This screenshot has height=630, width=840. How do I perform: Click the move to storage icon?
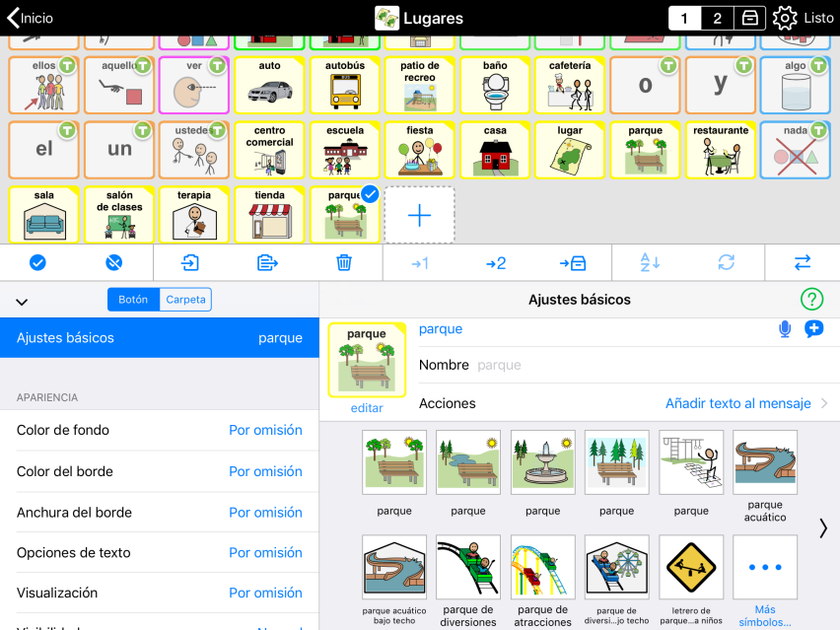[x=573, y=262]
